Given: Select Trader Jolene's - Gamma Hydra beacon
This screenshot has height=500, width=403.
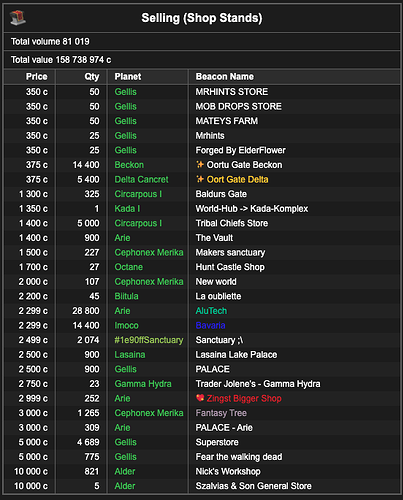Looking at the screenshot, I should click(x=258, y=384).
